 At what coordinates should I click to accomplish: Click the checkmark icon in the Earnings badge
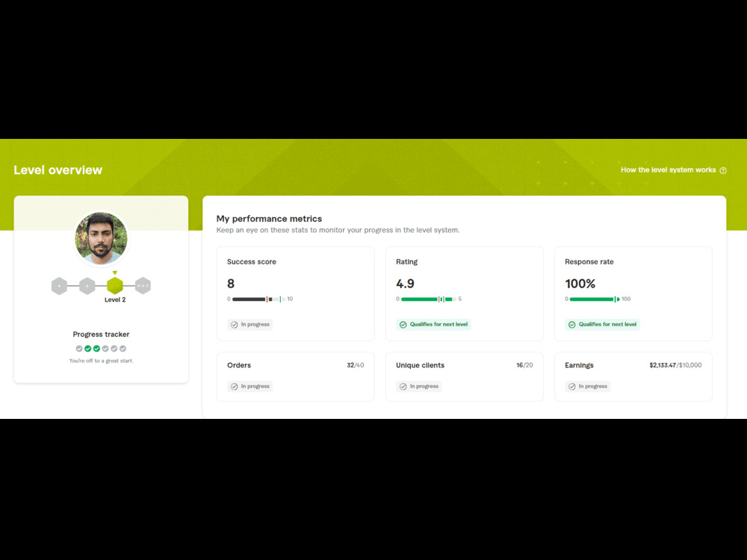[x=571, y=387]
